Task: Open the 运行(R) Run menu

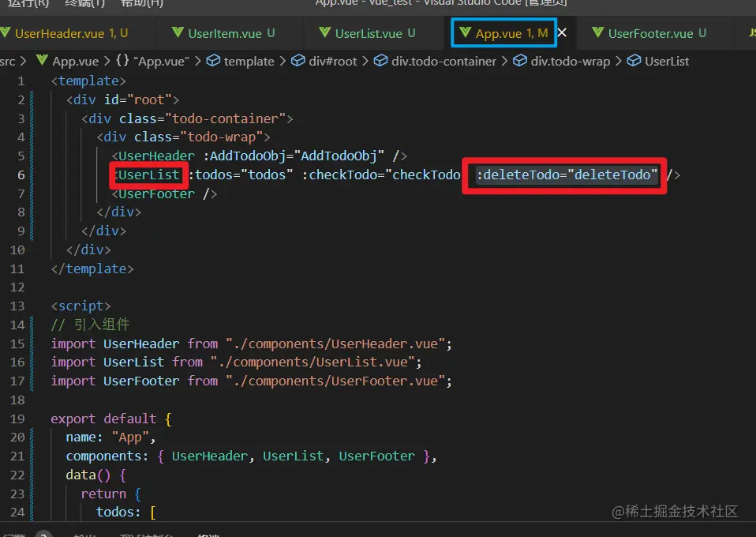Action: pos(28,3)
